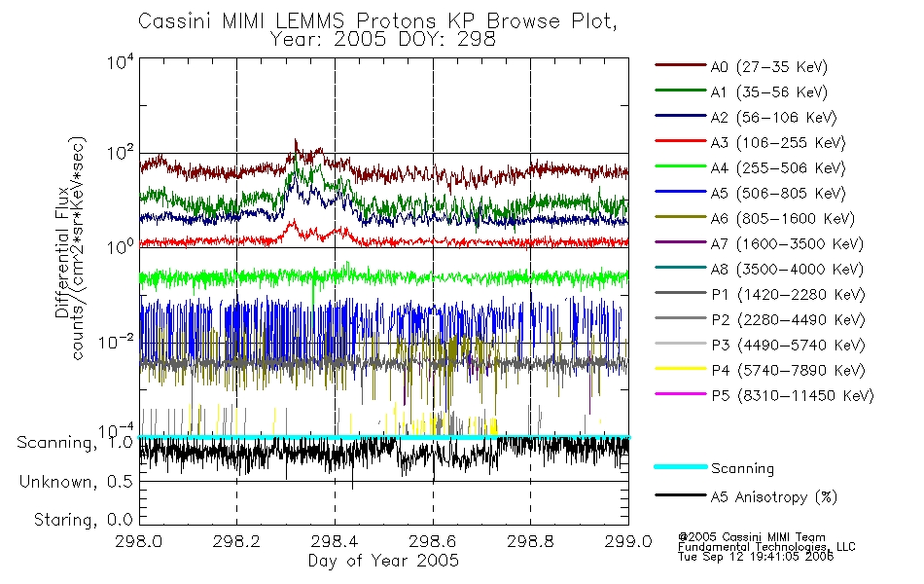Viewport: 924px width, 584px height.
Task: Click the Staring, 0.0 axis label
Action: (83, 520)
